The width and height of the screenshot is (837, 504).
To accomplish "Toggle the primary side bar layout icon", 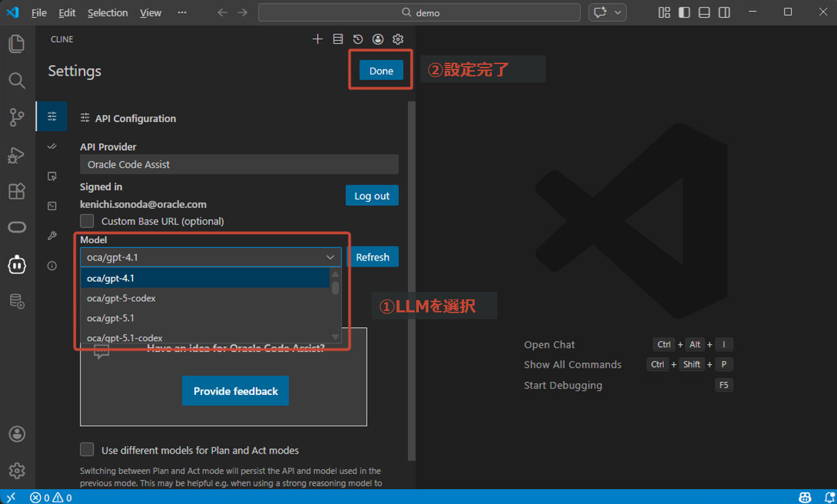I will coord(684,12).
